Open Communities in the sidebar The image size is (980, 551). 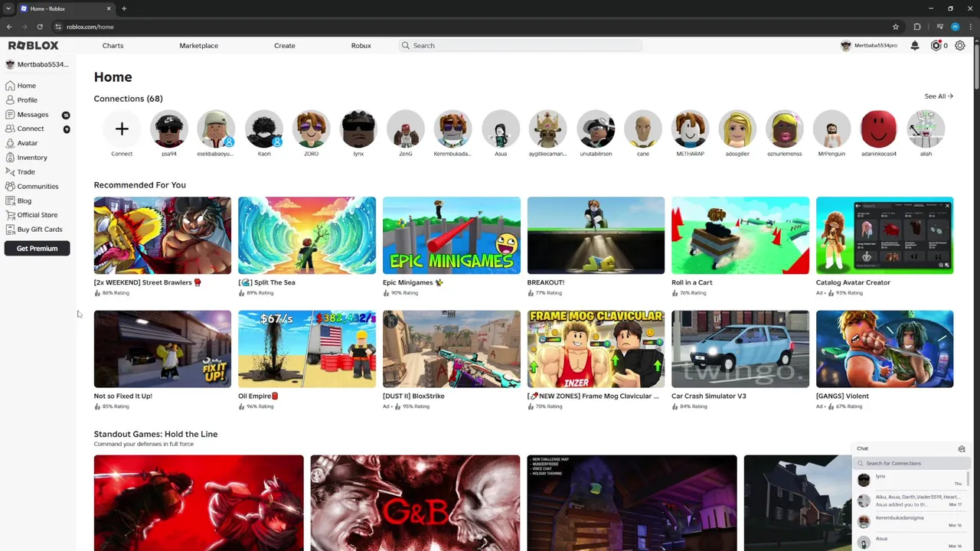(x=38, y=187)
